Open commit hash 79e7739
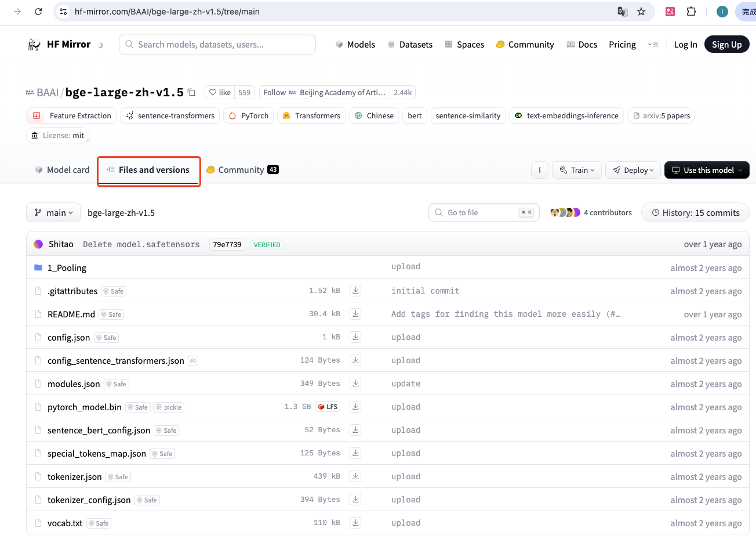Screen dimensions: 756x539 coord(227,244)
